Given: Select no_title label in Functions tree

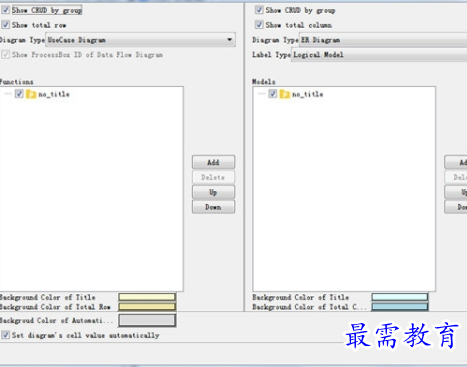Looking at the screenshot, I should pyautogui.click(x=54, y=94).
